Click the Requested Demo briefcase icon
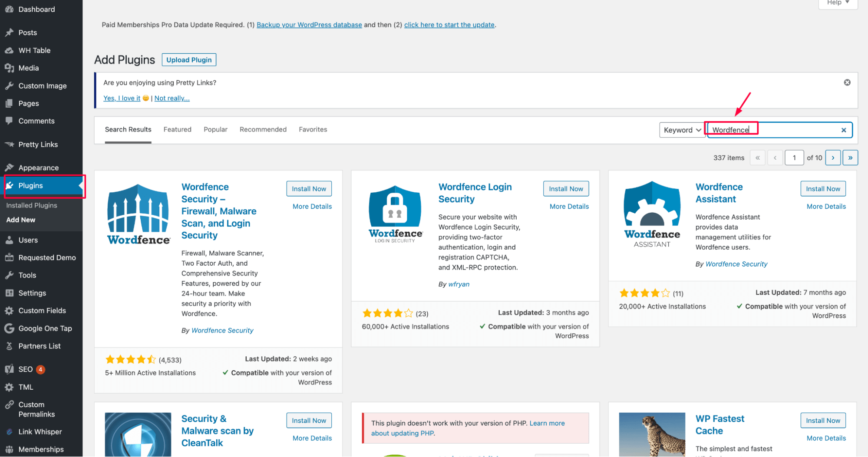 pyautogui.click(x=9, y=257)
